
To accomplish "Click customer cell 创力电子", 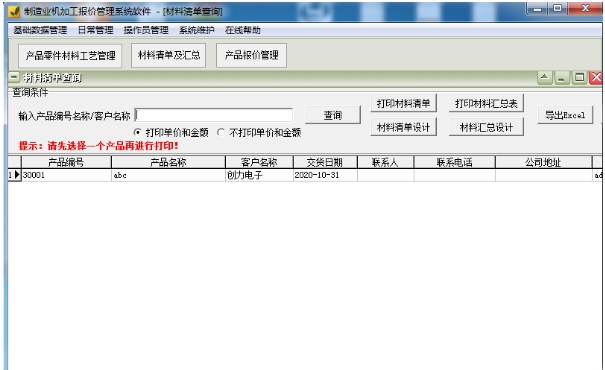I will pos(259,175).
